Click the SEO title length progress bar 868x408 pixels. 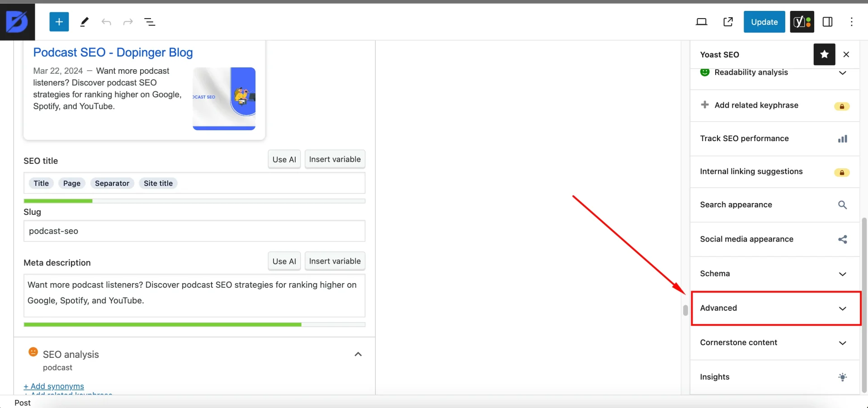pyautogui.click(x=194, y=201)
